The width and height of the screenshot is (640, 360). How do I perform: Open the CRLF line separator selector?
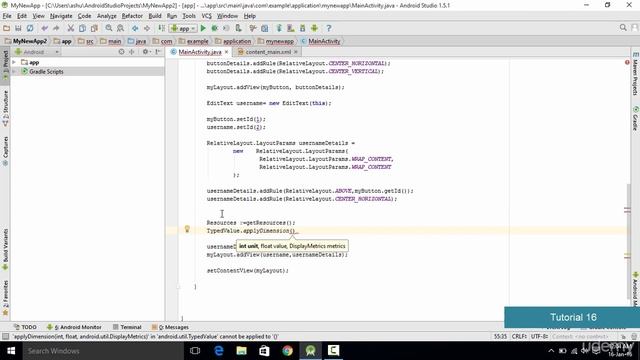pos(519,336)
